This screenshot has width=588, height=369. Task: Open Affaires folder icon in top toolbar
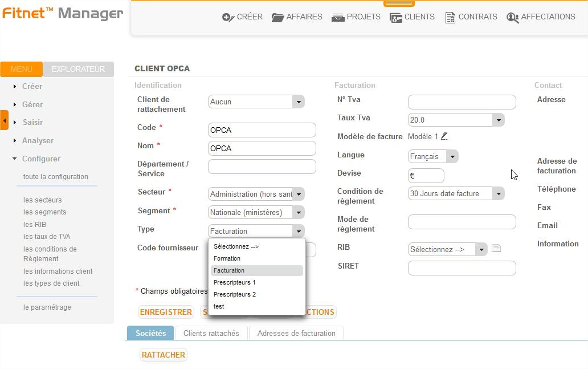(277, 18)
